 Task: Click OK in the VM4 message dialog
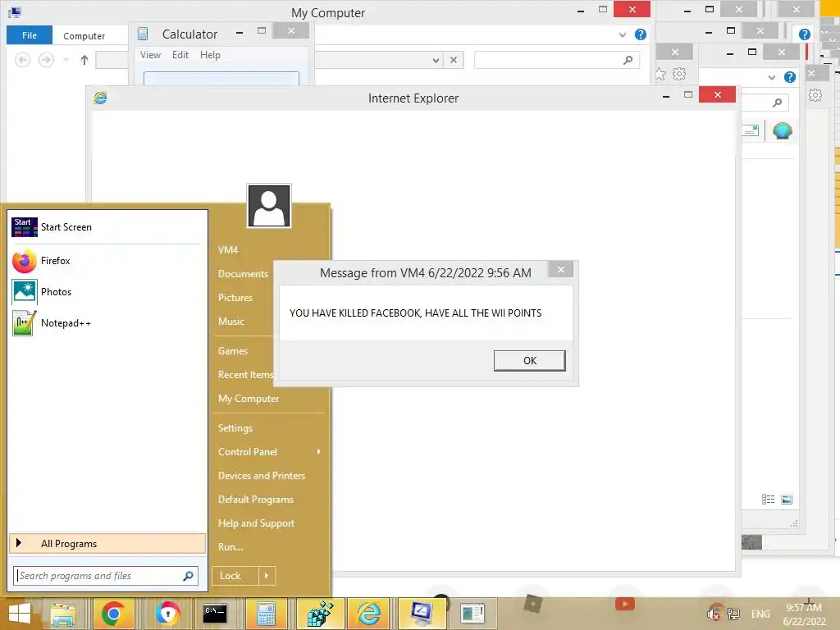(x=529, y=361)
